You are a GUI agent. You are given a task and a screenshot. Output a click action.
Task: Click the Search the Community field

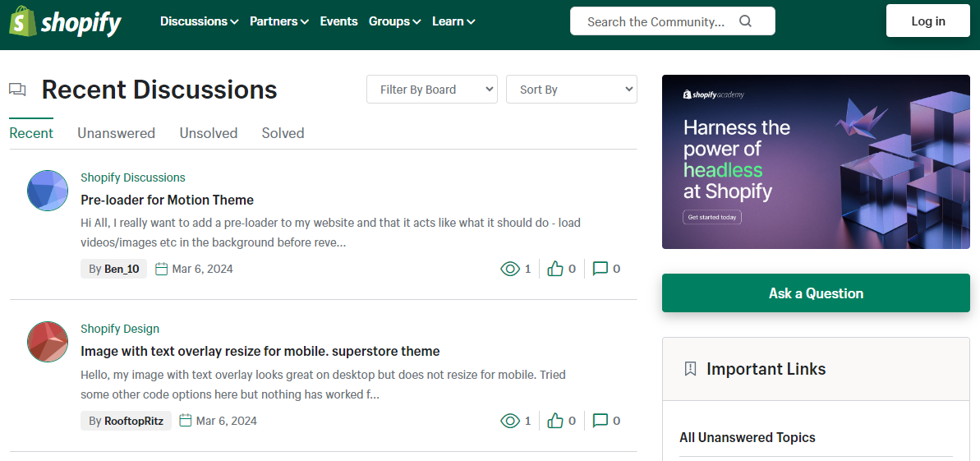click(x=656, y=21)
